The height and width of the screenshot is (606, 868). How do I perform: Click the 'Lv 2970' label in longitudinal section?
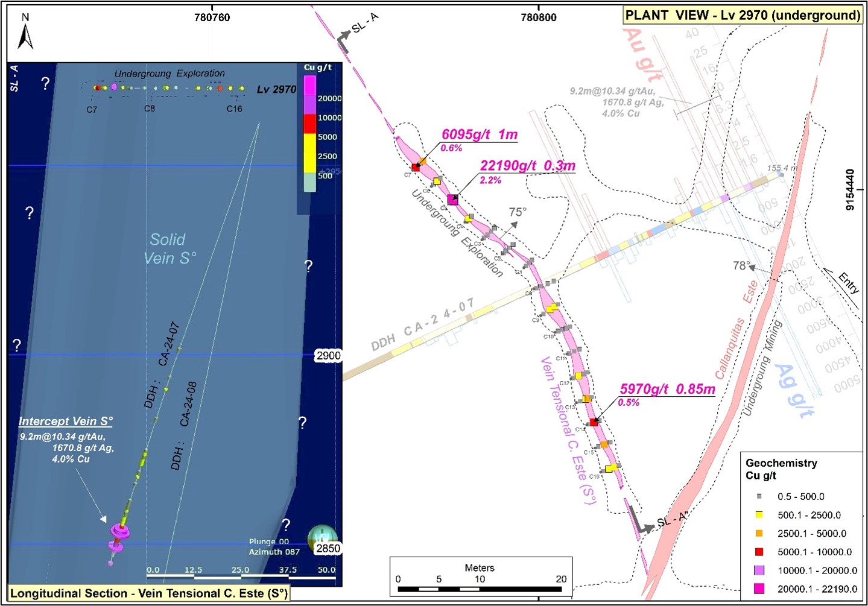(276, 89)
